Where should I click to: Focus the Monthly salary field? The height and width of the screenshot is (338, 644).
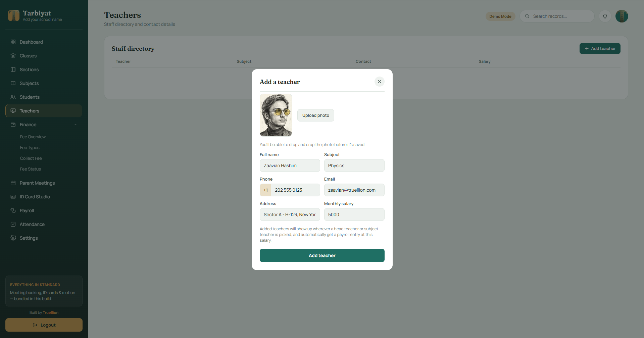point(354,214)
